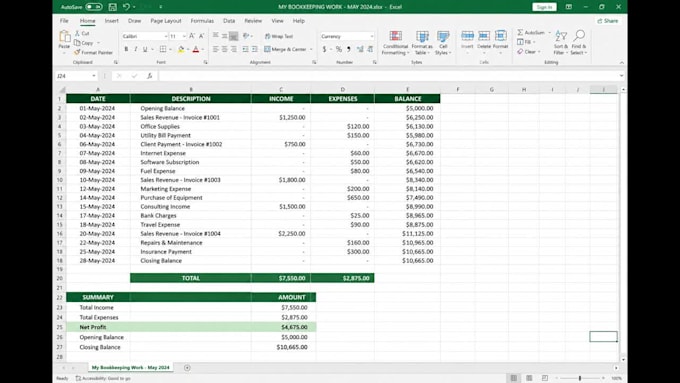The image size is (680, 383).
Task: Click the Save disk icon
Action: 112,7
